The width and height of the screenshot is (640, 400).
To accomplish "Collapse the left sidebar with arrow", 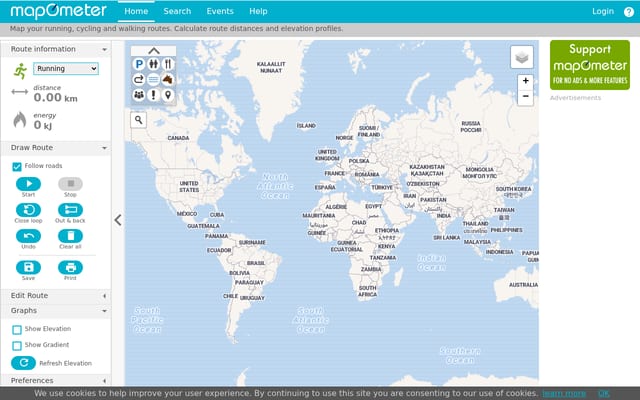I will coord(118,220).
